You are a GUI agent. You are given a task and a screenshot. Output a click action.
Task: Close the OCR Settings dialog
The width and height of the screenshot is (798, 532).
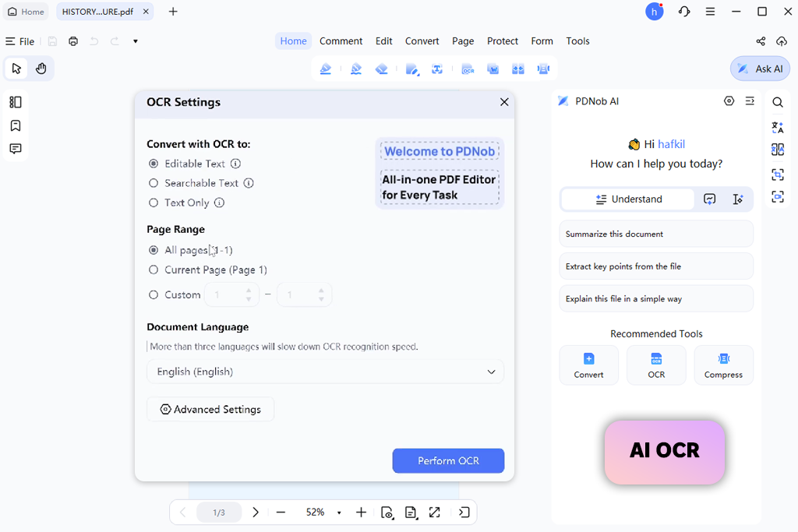pyautogui.click(x=504, y=102)
